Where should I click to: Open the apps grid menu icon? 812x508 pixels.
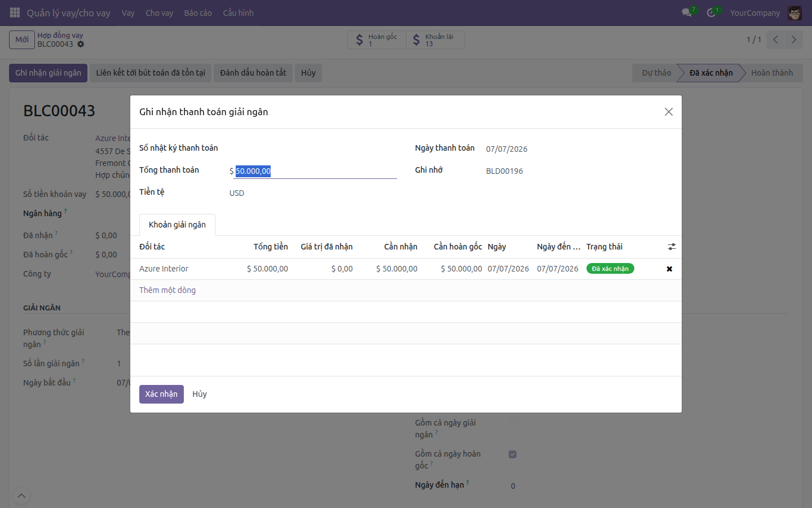click(15, 12)
